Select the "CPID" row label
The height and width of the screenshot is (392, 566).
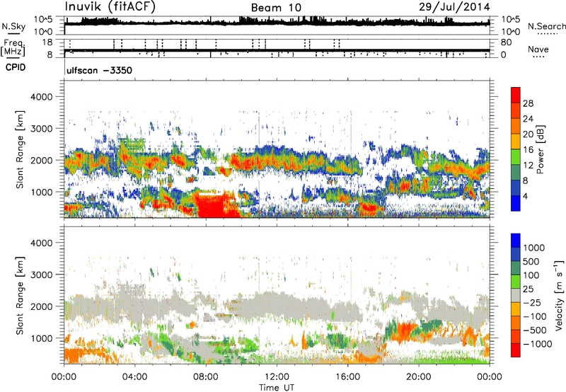tap(16, 67)
